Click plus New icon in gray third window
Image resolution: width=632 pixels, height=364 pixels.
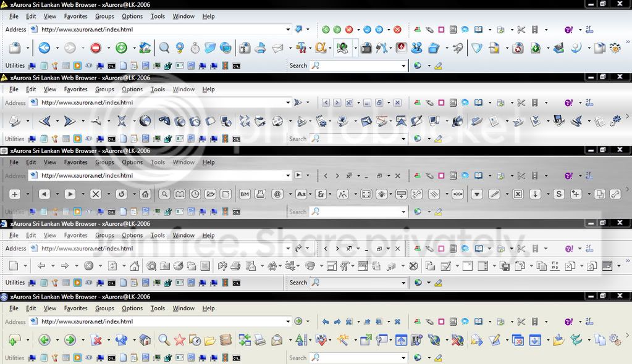pos(15,194)
